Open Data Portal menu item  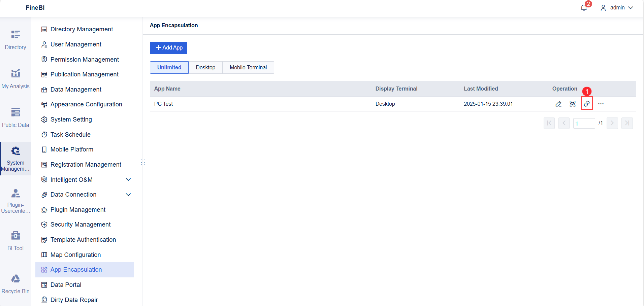[x=85, y=285]
